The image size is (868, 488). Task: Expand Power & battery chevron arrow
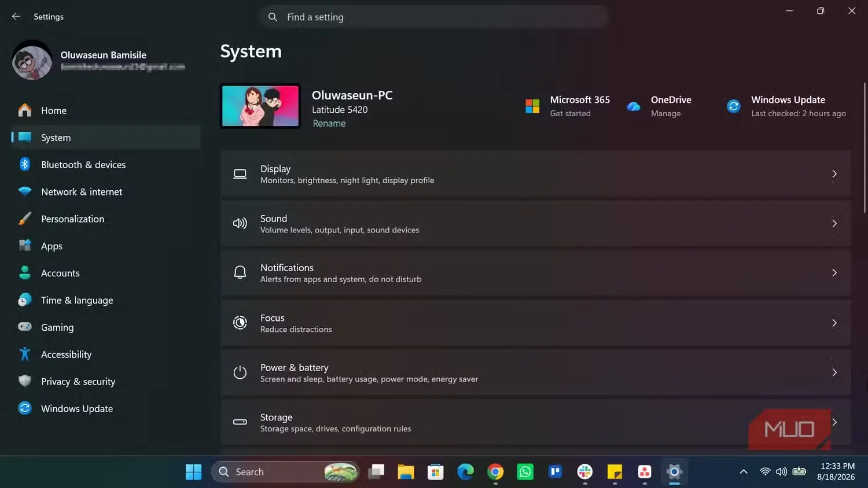[834, 372]
